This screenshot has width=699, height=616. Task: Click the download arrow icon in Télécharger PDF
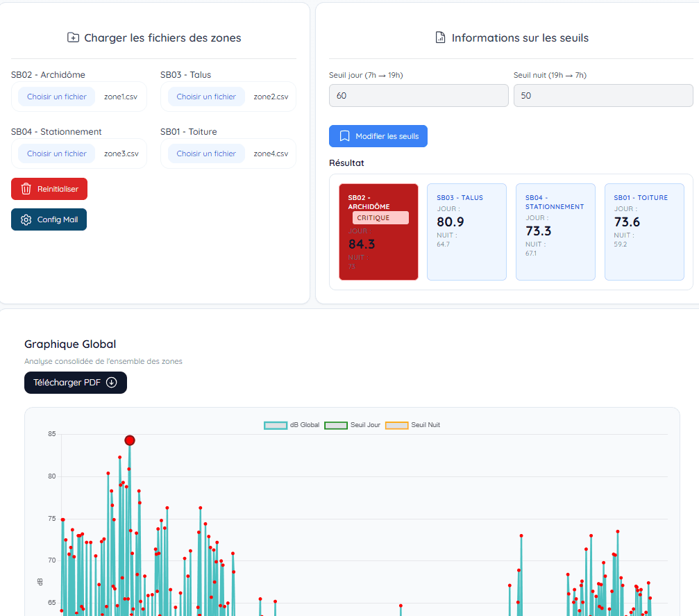coord(112,382)
